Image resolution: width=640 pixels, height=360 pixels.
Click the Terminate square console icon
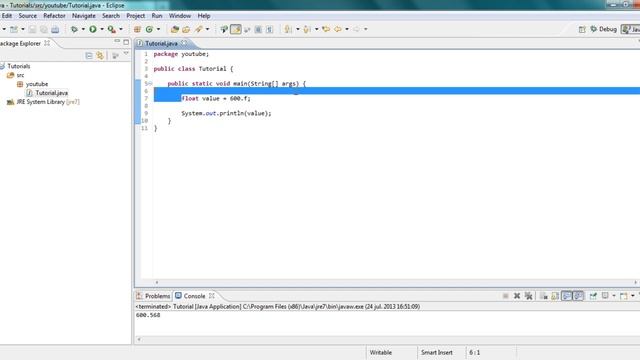(505, 296)
